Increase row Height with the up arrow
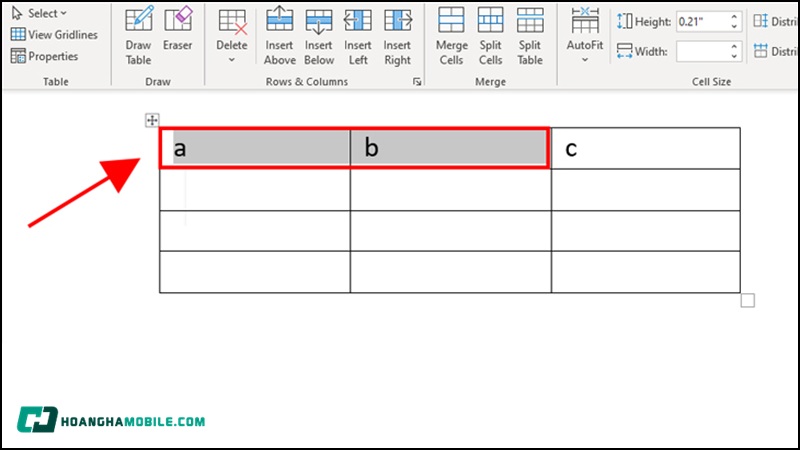 735,16
